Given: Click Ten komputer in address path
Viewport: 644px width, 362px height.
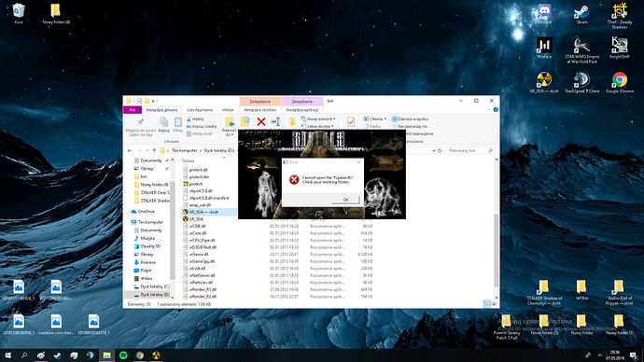Looking at the screenshot, I should (185, 150).
